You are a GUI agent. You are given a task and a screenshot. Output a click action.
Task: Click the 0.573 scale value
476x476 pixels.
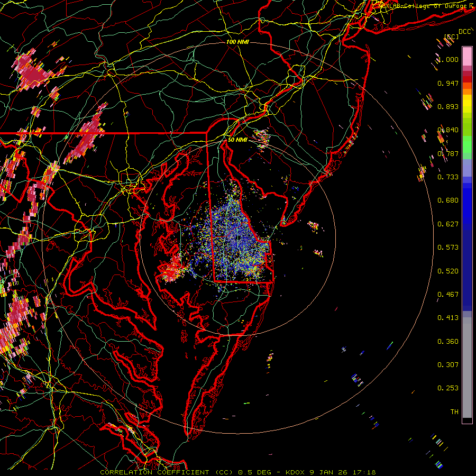pyautogui.click(x=448, y=248)
